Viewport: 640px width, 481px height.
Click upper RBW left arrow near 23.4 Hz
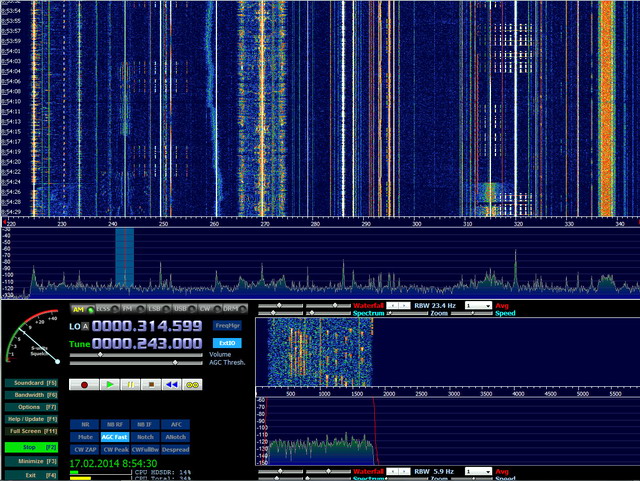pos(393,305)
